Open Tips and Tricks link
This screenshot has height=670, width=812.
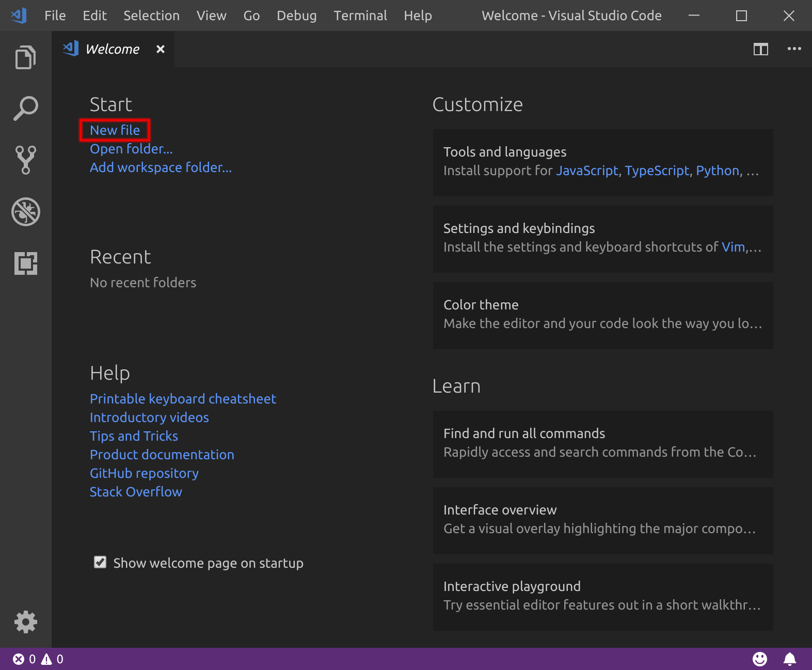point(134,436)
